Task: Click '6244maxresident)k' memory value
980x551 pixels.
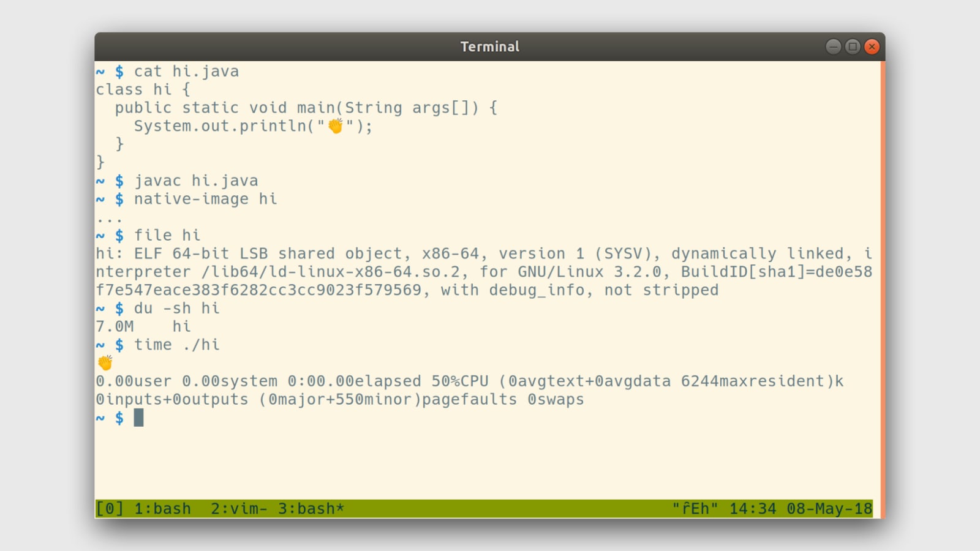Action: (763, 381)
